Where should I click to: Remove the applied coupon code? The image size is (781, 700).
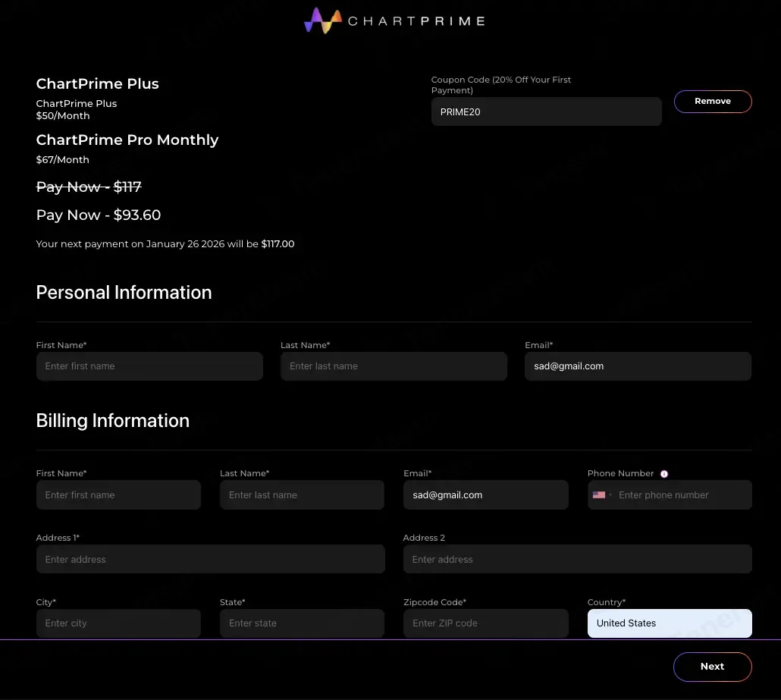click(713, 102)
